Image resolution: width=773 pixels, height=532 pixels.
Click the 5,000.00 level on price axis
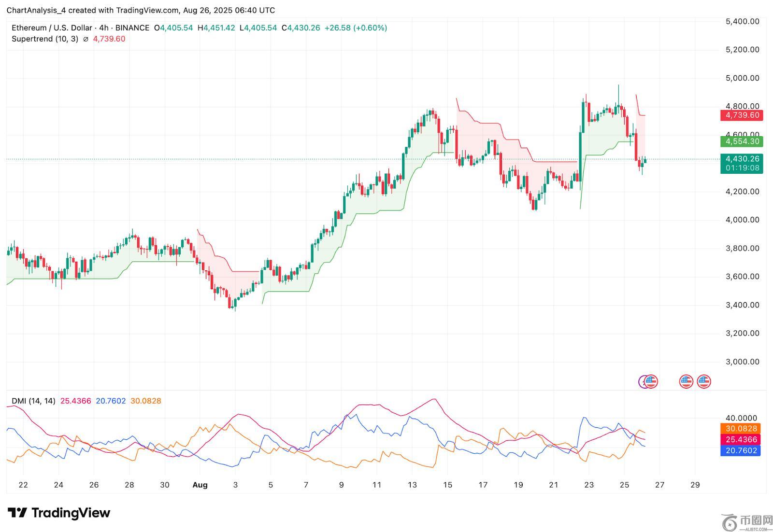click(742, 78)
